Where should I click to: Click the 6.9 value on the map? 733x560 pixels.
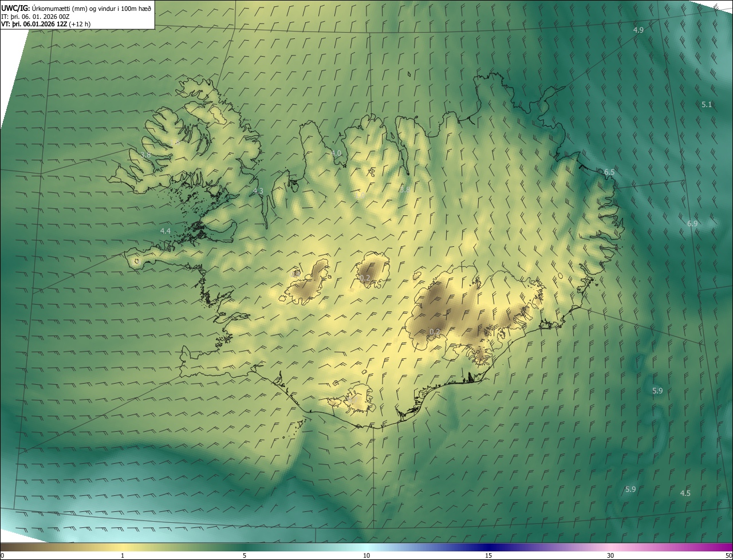click(692, 223)
